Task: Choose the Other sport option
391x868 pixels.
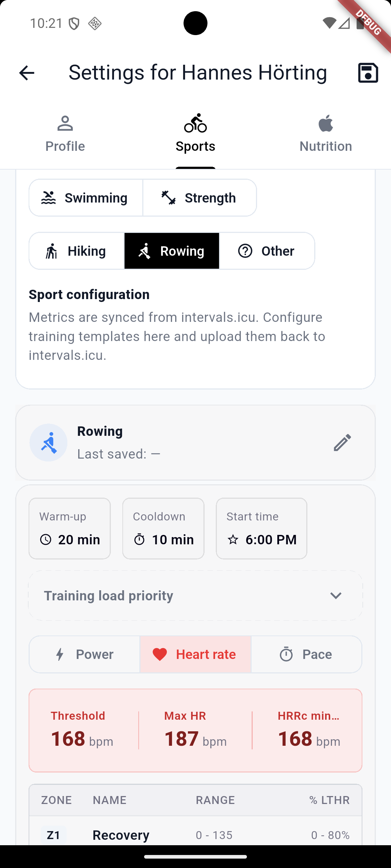Action: coord(267,251)
